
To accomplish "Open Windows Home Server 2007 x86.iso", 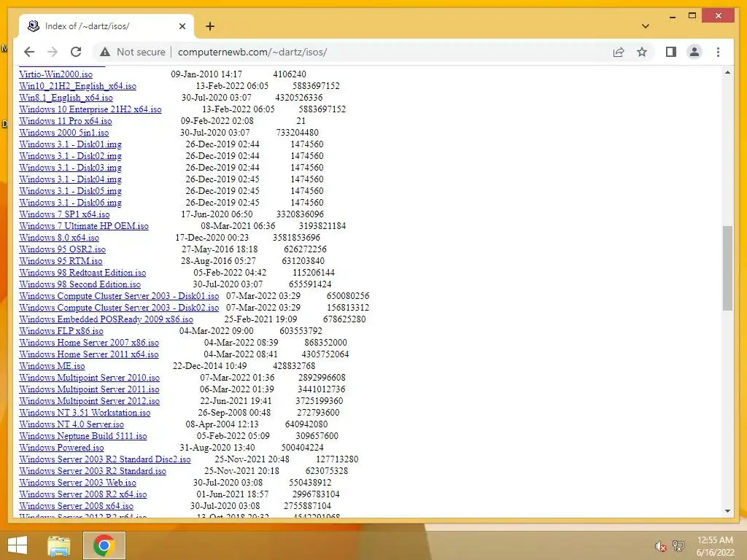I will coord(89,343).
